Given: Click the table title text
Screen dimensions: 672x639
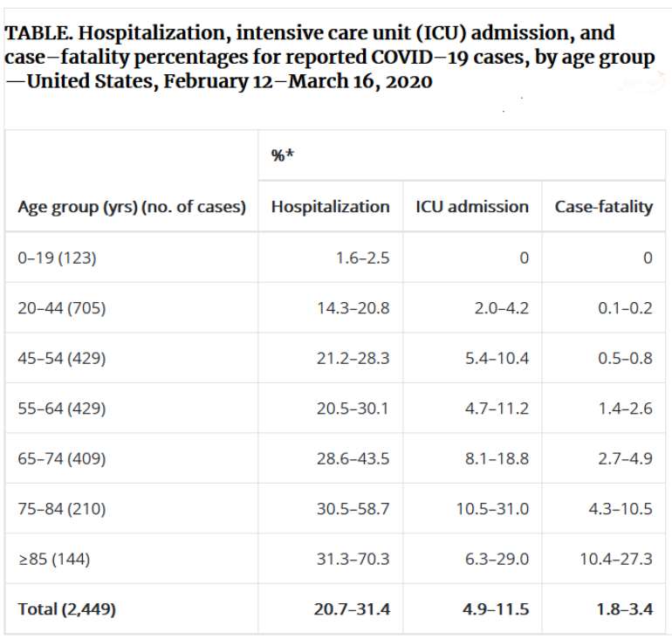Looking at the screenshot, I should tap(330, 59).
